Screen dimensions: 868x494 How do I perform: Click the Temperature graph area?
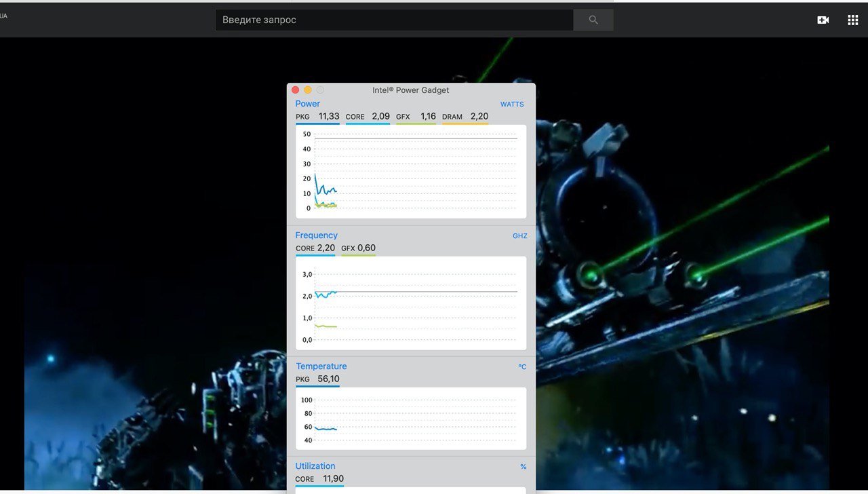[411, 418]
